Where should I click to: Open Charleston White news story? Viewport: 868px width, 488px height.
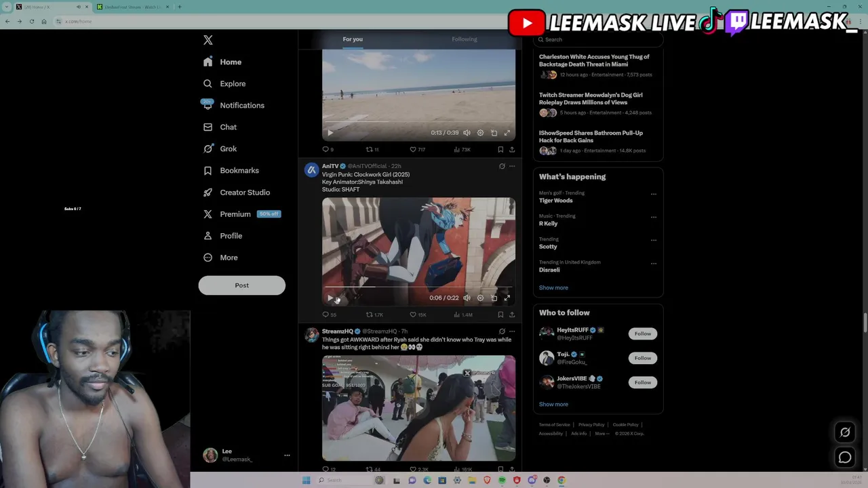[597, 67]
